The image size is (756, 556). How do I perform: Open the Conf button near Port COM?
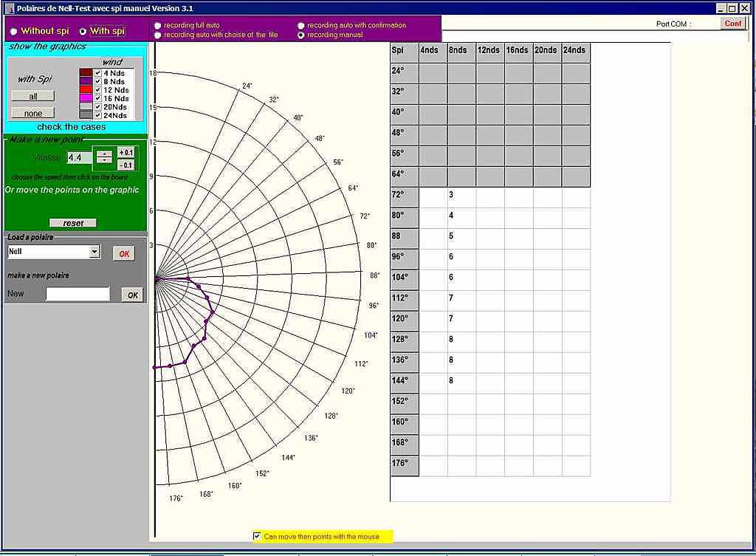point(732,23)
